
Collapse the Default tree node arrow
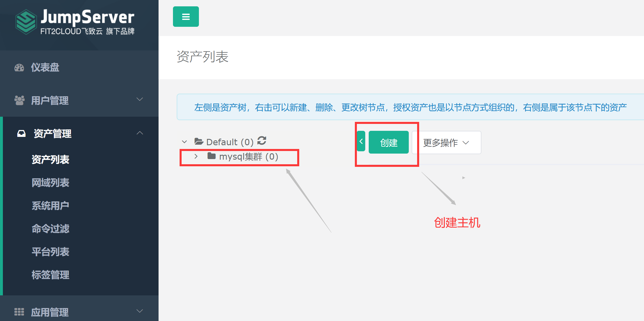coord(184,142)
